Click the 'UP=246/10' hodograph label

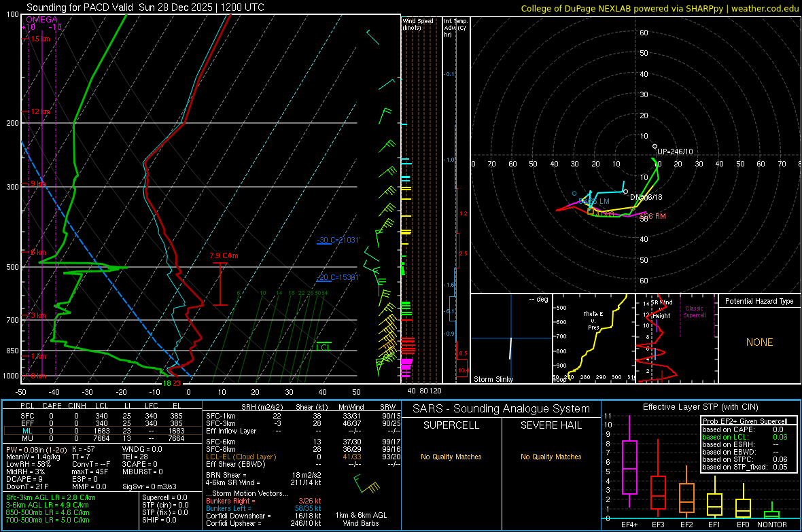[675, 152]
